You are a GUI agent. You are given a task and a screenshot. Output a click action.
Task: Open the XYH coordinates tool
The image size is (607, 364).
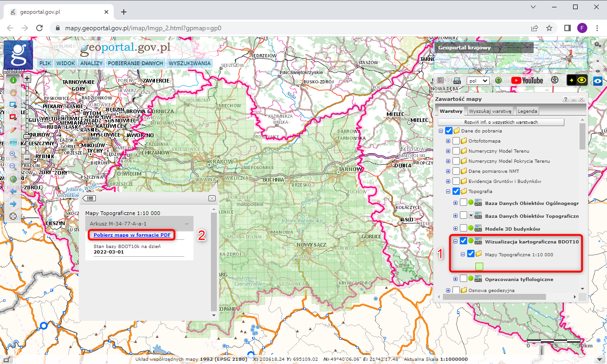pos(13,142)
